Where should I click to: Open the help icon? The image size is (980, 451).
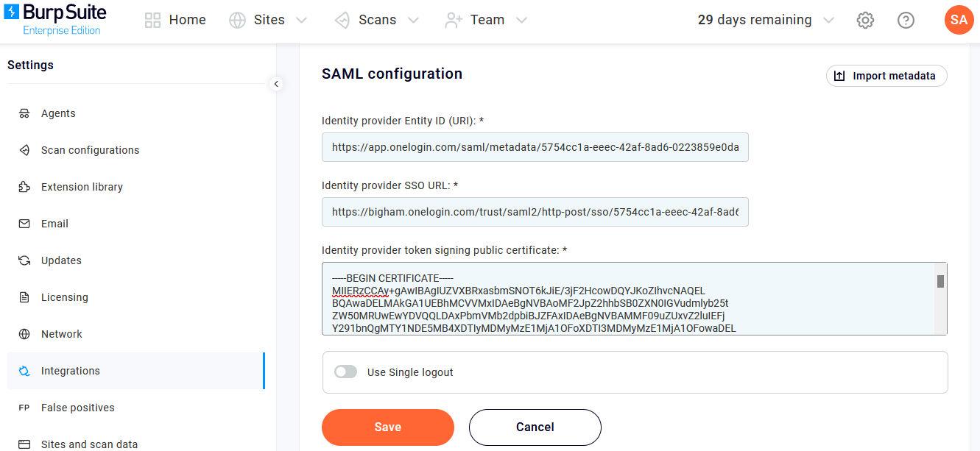coord(906,20)
